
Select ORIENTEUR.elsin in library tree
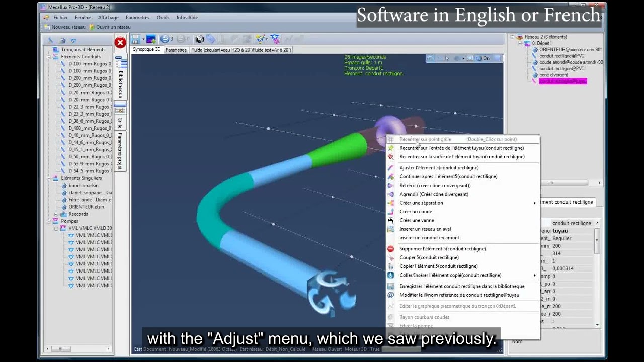coord(87,207)
